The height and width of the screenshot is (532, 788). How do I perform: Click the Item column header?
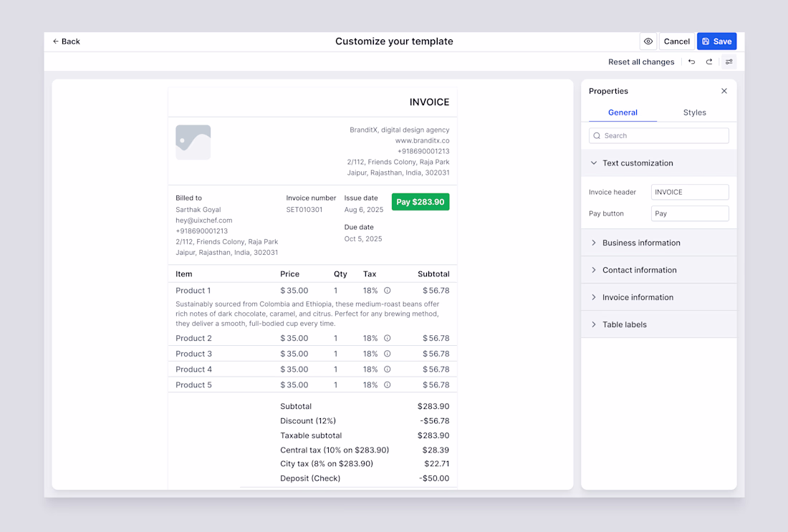click(x=184, y=274)
